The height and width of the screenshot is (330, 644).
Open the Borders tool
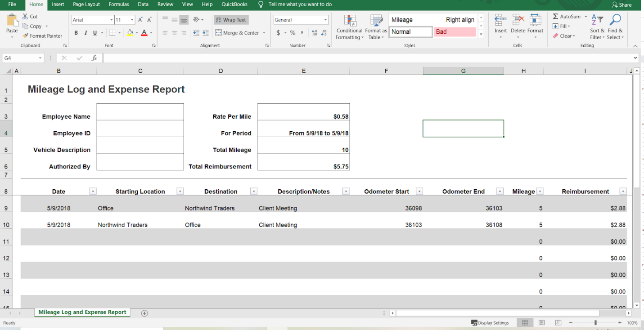[x=113, y=33]
